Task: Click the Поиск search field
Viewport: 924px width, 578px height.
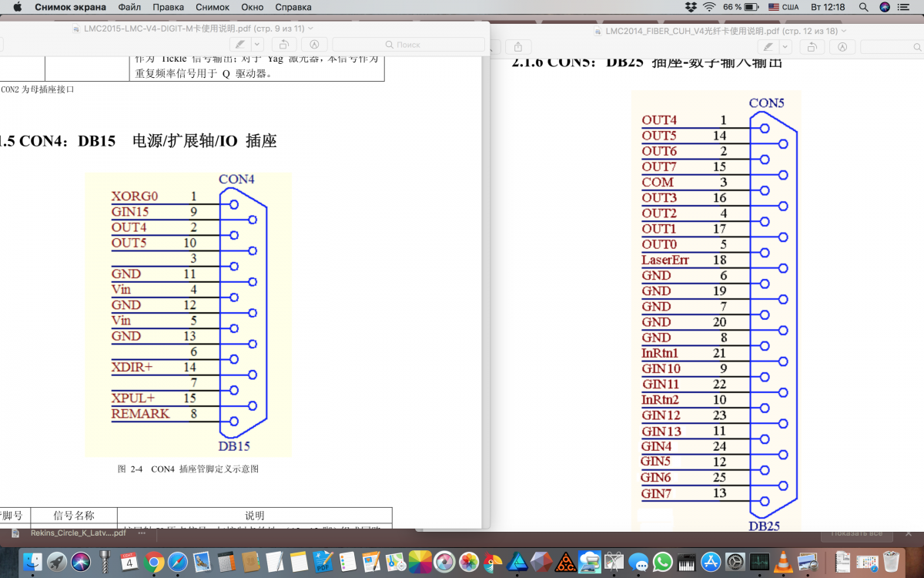Action: (408, 45)
